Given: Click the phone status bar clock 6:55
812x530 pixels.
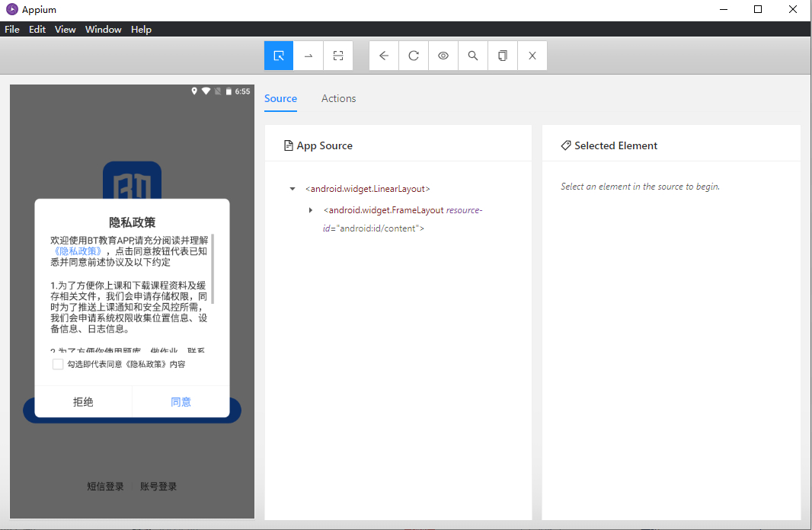Looking at the screenshot, I should pos(242,91).
